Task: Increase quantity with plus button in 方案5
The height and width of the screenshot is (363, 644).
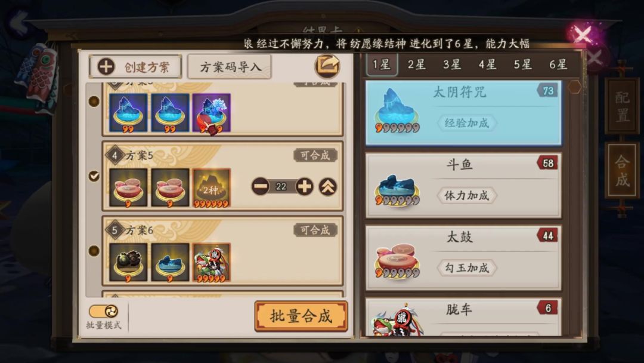Action: (304, 187)
